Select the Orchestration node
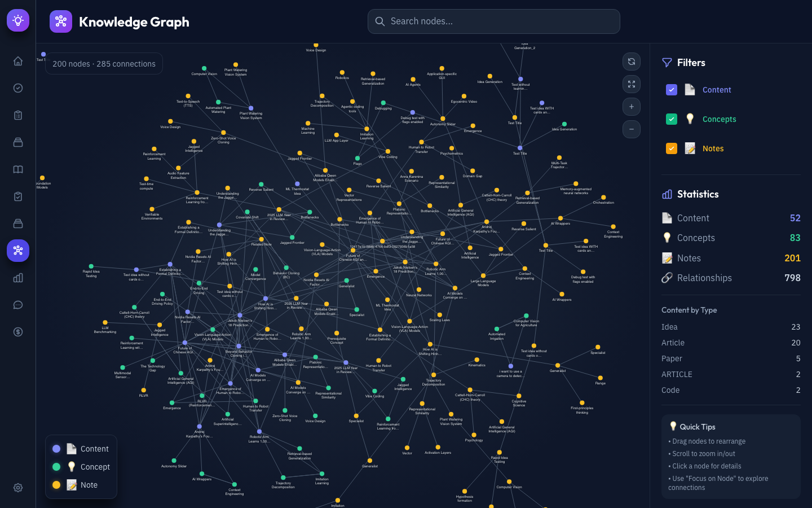 [x=603, y=198]
